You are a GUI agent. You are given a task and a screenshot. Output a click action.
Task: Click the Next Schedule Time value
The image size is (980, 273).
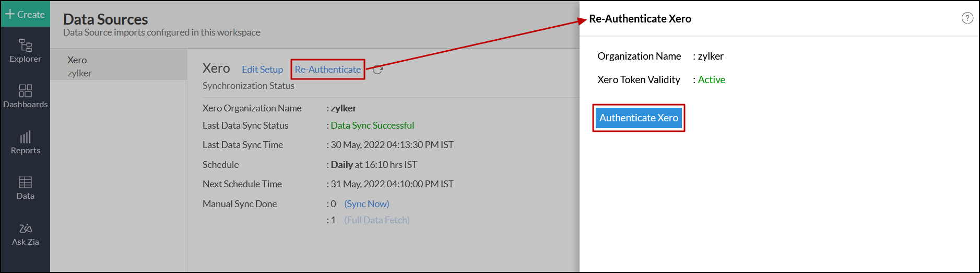[392, 184]
